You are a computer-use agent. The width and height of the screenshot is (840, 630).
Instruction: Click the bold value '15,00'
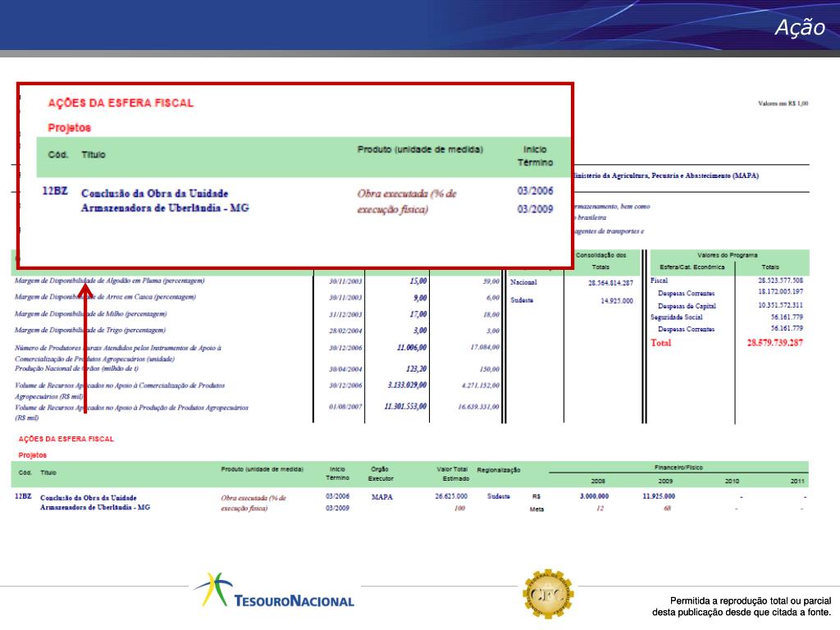(x=418, y=281)
